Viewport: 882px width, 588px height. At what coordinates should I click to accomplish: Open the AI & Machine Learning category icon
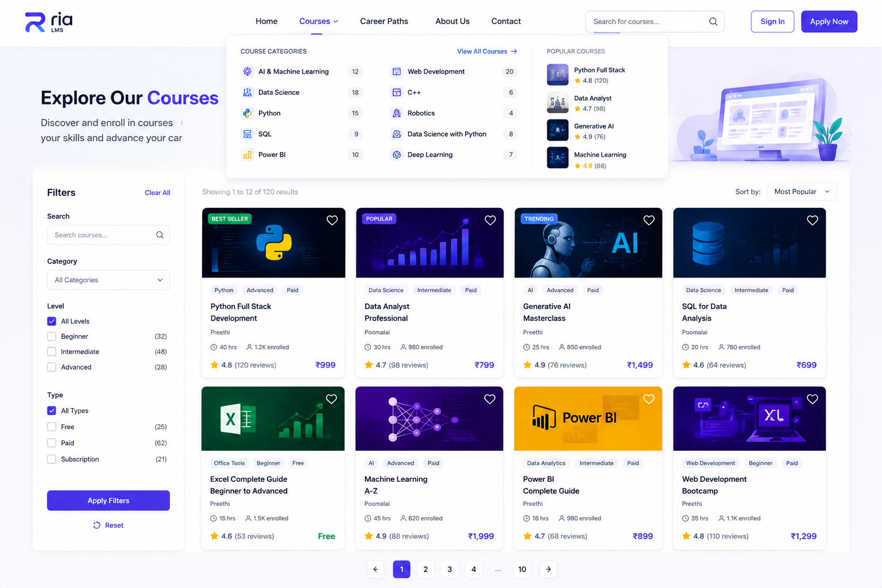247,71
